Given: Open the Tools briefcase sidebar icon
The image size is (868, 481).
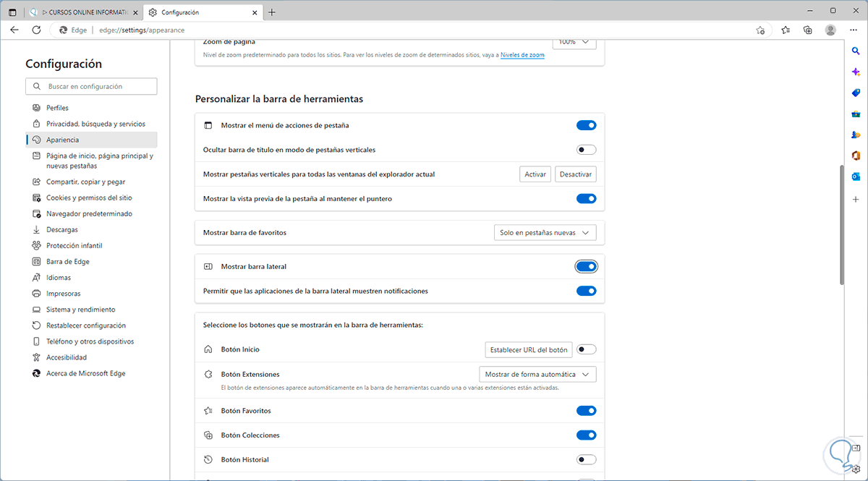Looking at the screenshot, I should click(x=856, y=114).
